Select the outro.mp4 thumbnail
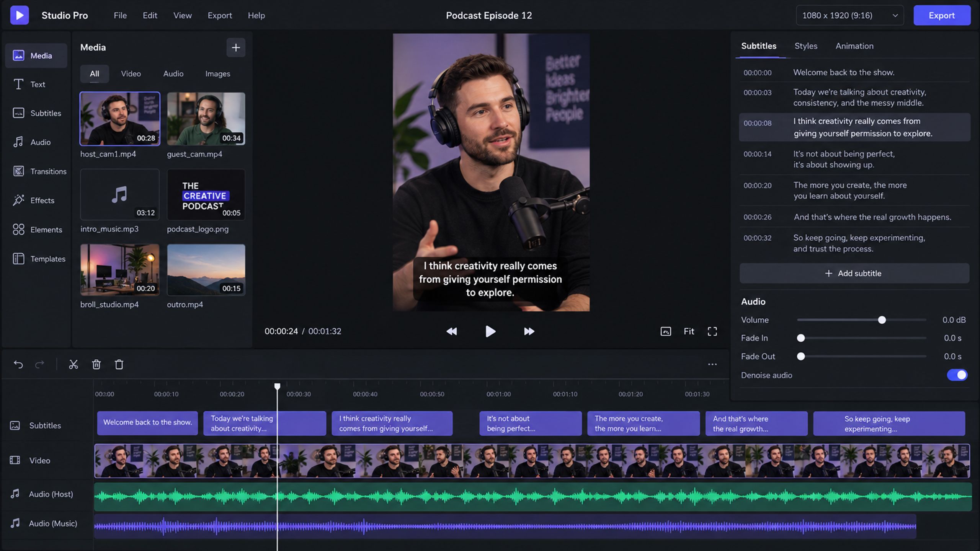This screenshot has height=551, width=980. coord(206,270)
